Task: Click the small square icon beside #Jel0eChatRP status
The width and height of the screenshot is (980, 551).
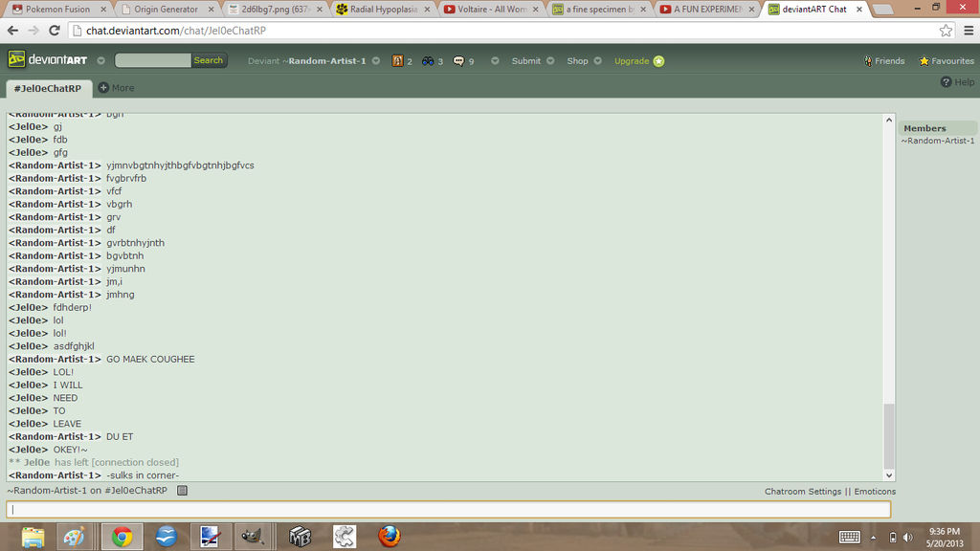Action: [182, 491]
